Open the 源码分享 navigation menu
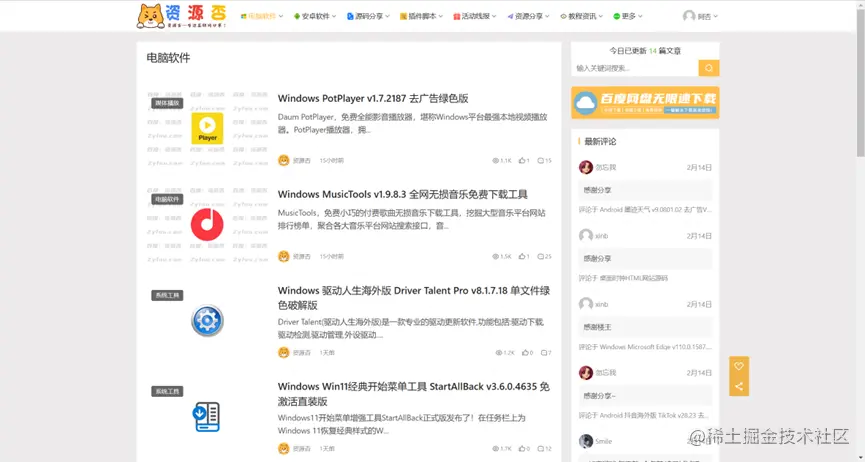This screenshot has width=865, height=462. click(369, 16)
